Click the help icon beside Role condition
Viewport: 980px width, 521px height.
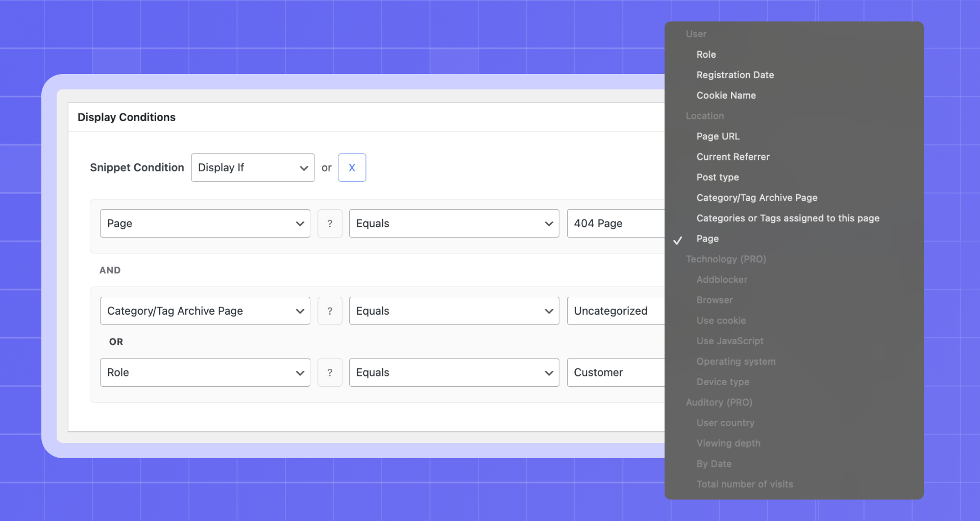click(330, 372)
